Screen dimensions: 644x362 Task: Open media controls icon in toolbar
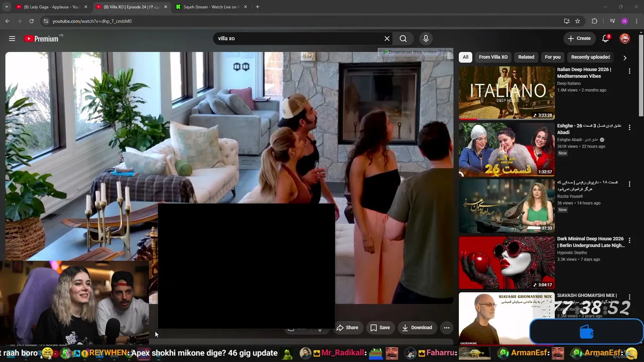pos(612,21)
